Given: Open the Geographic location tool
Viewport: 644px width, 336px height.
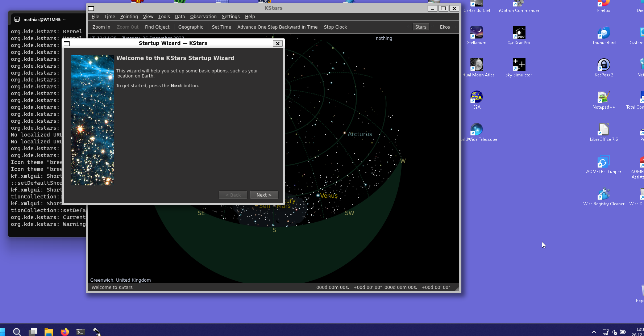Looking at the screenshot, I should pos(191,27).
